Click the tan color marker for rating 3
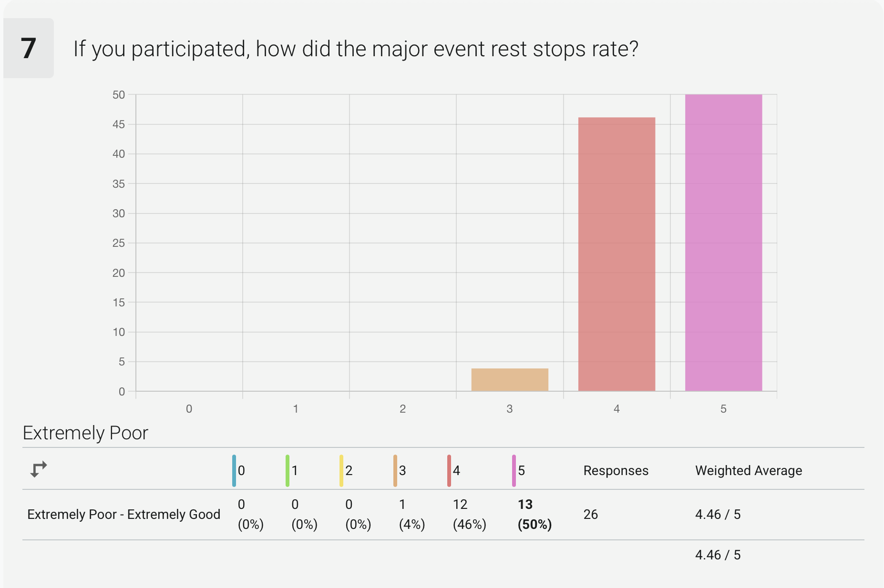The height and width of the screenshot is (588, 884). (395, 471)
